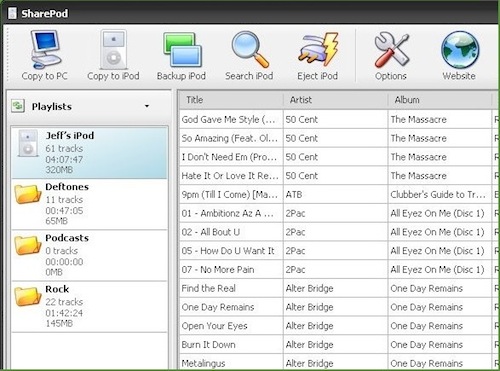Image resolution: width=500 pixels, height=371 pixels.
Task: Click the ATB artist cell
Action: pyautogui.click(x=335, y=194)
